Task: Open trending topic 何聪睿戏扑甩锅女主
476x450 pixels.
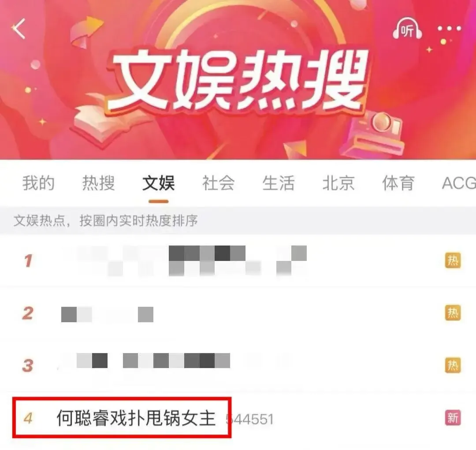Action: [x=136, y=418]
